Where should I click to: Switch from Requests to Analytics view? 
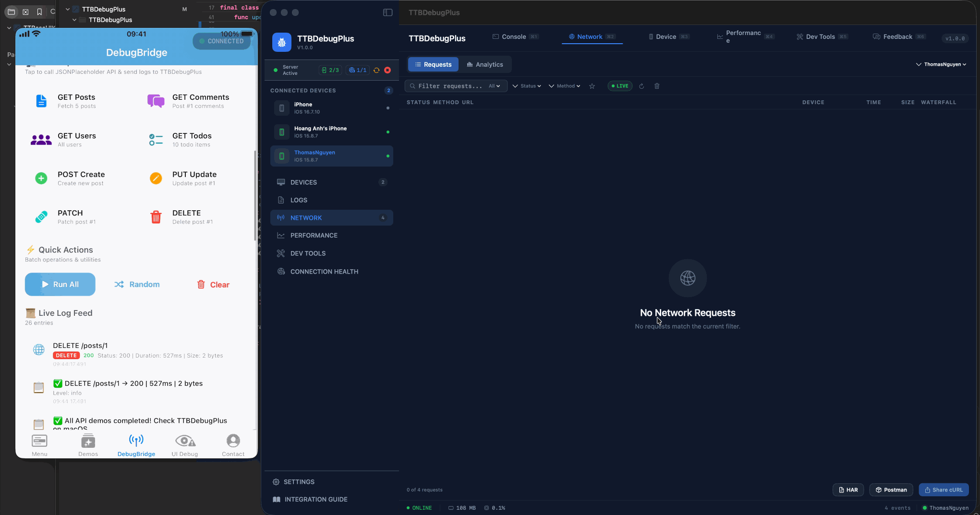[485, 64]
